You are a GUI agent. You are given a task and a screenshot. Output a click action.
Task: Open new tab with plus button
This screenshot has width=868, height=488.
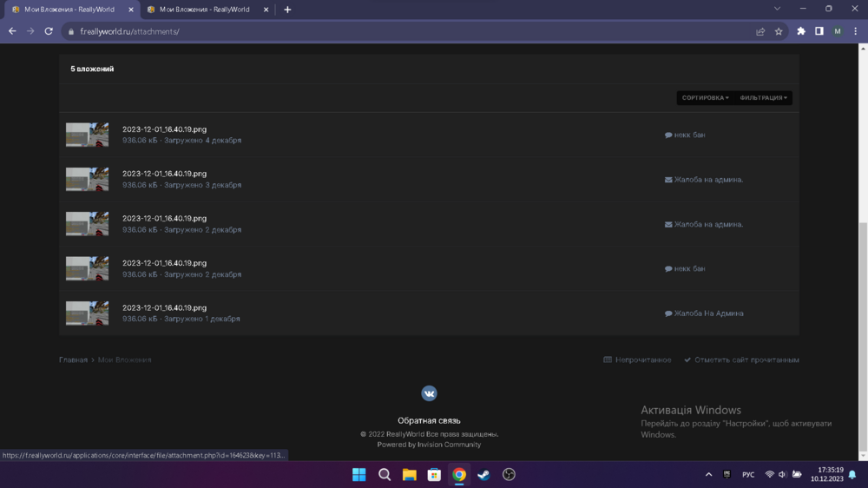click(x=287, y=10)
